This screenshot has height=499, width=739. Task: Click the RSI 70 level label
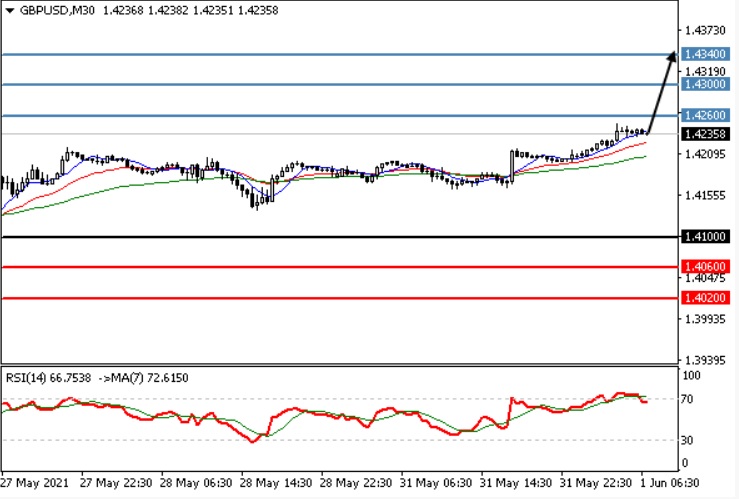tap(687, 400)
